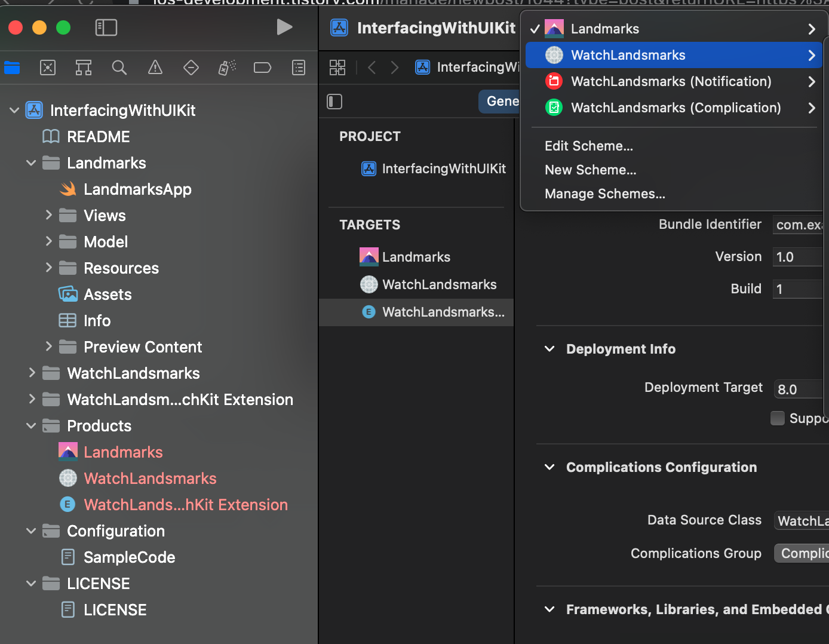829x644 pixels.
Task: Go back with the editor back arrow
Action: 371,68
